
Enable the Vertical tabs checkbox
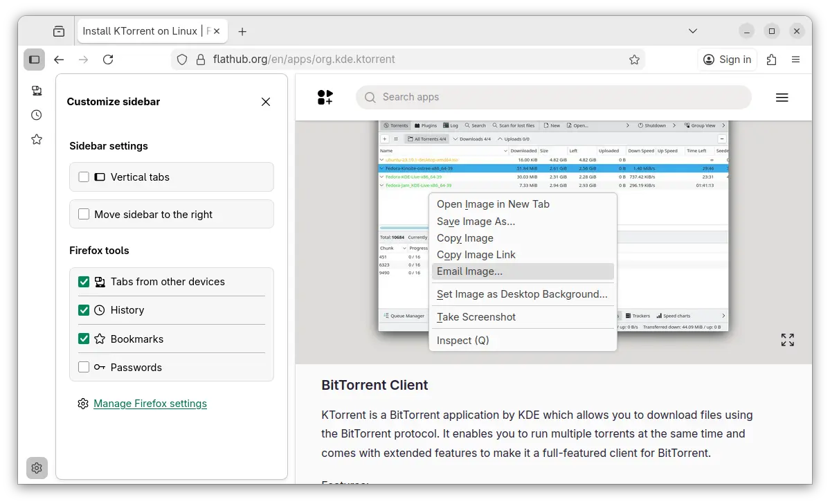(x=84, y=177)
